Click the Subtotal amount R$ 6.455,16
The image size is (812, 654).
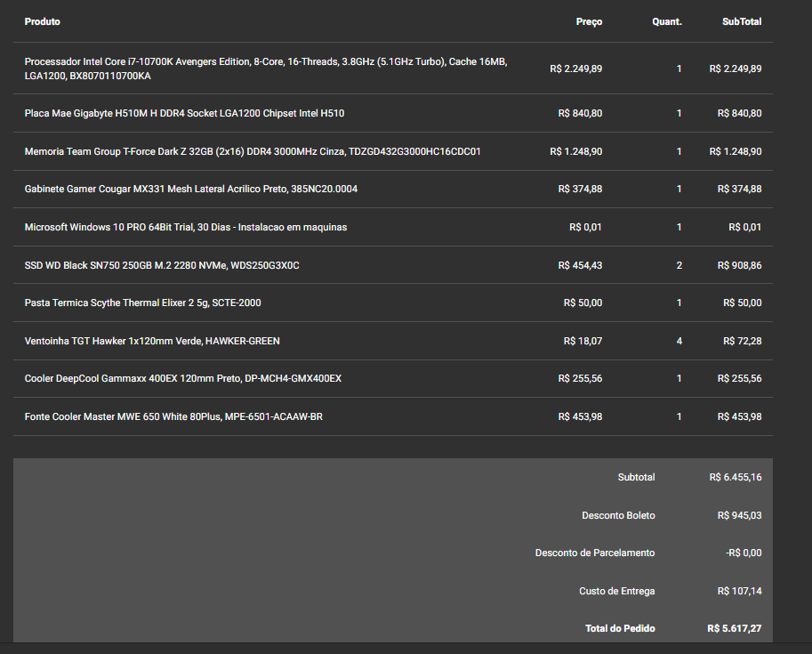pyautogui.click(x=736, y=477)
